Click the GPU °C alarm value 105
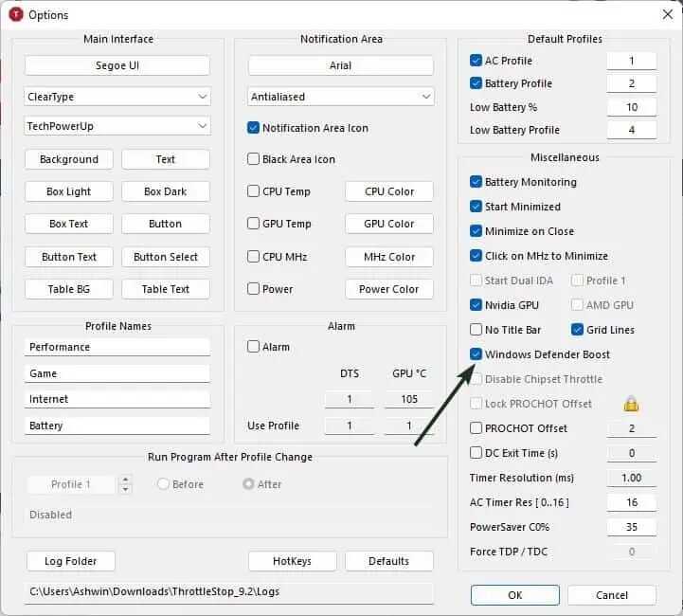Screen dimensions: 683x616 (x=409, y=400)
